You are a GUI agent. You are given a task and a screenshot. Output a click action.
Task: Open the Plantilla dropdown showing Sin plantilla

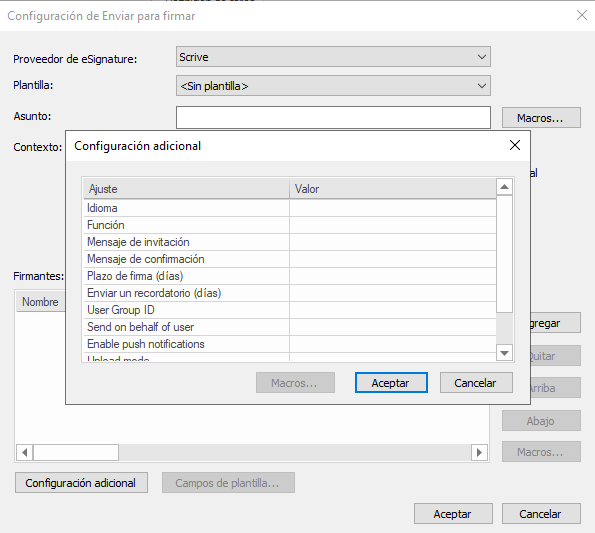point(333,86)
